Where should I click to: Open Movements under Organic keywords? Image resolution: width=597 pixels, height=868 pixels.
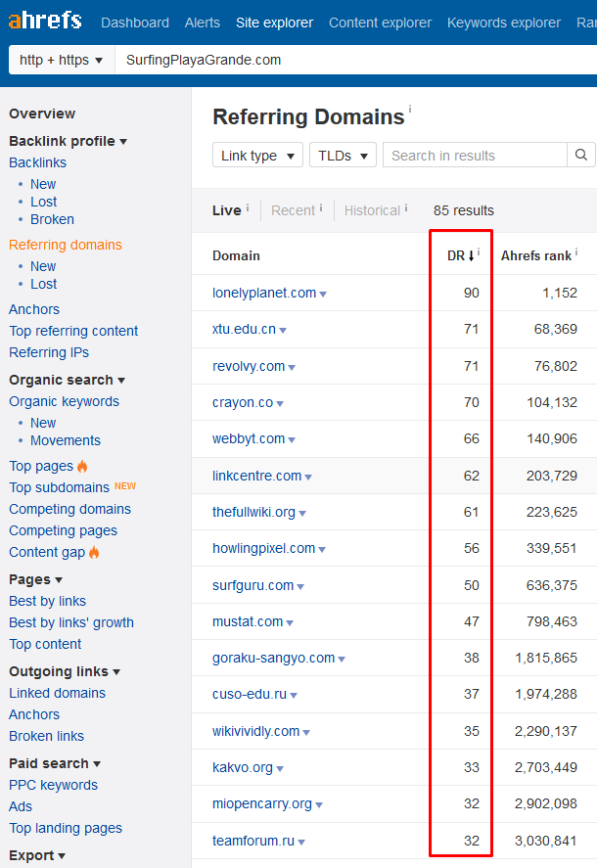click(x=66, y=440)
